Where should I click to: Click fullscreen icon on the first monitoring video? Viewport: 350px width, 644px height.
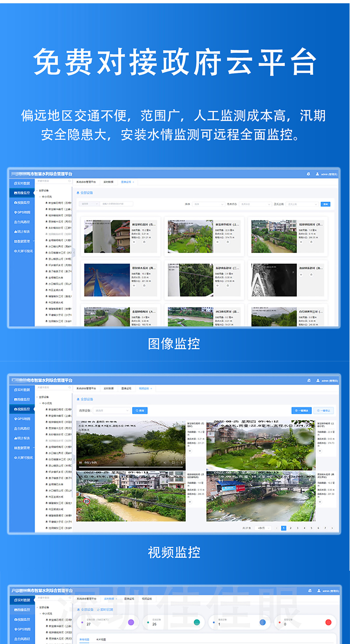[x=174, y=462]
